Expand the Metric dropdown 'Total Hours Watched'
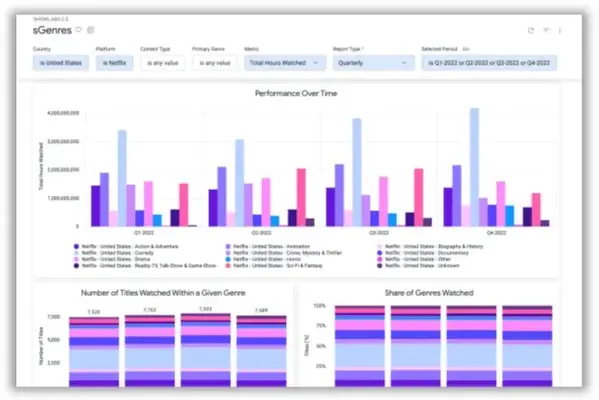Screen dimensions: 599x400 click(x=285, y=63)
